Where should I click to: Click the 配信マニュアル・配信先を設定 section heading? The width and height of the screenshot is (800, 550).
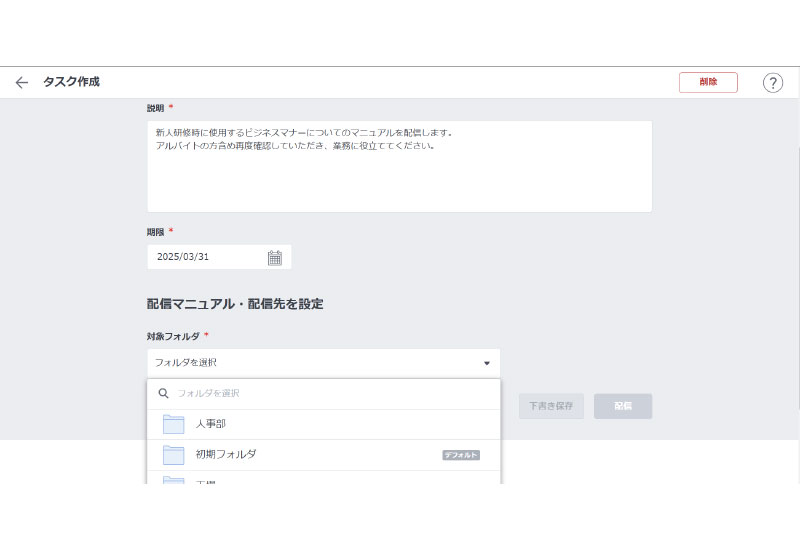pos(234,304)
